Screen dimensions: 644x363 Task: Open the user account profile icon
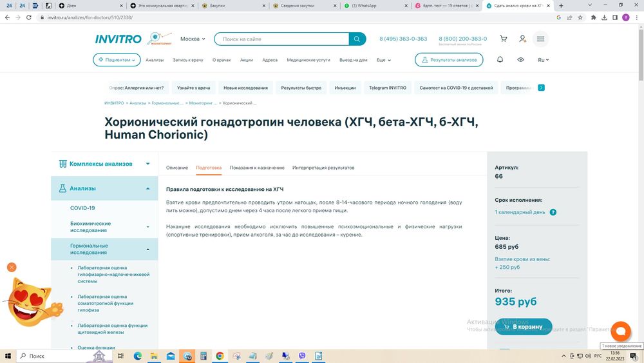(x=522, y=39)
